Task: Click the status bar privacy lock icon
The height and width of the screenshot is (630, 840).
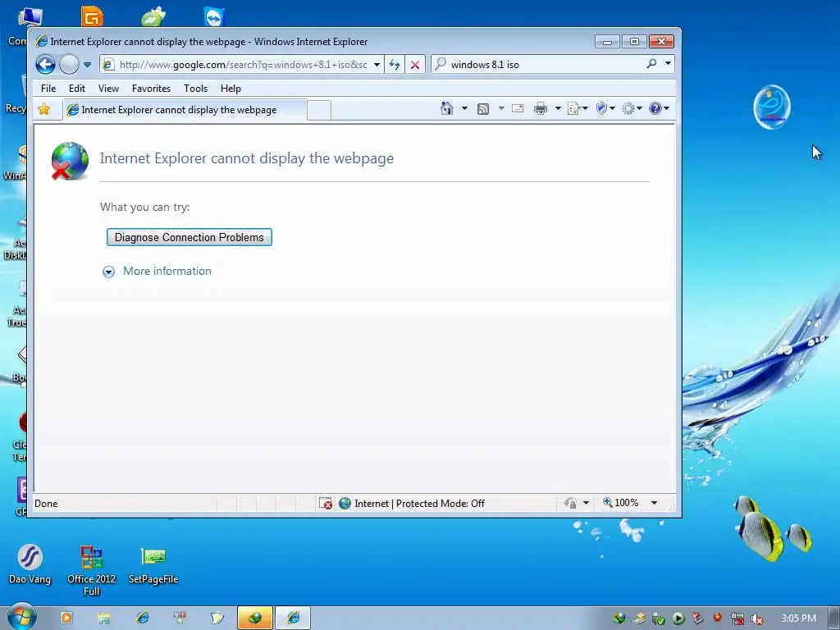Action: coord(570,503)
